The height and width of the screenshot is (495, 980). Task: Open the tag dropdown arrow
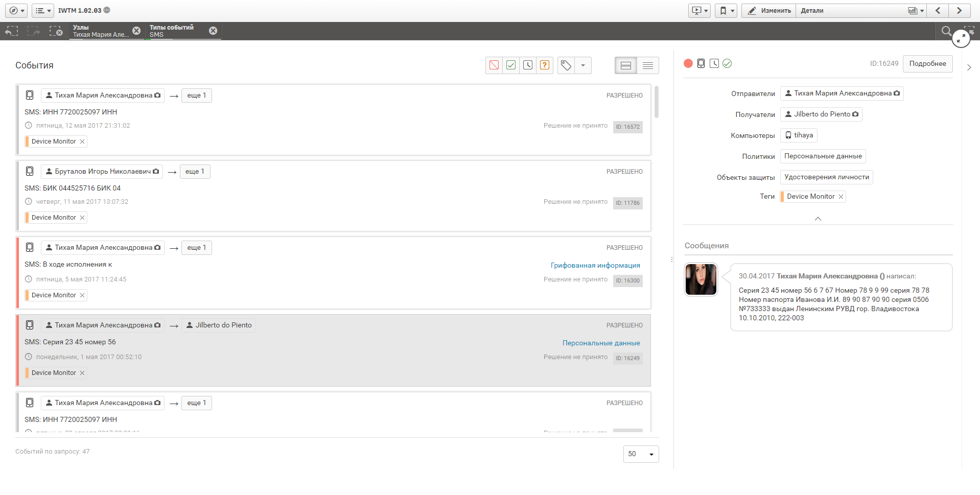(x=583, y=65)
